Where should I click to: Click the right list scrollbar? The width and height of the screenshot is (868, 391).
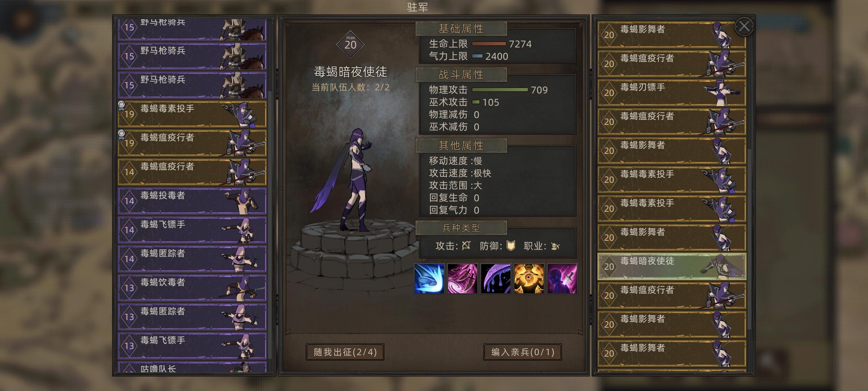click(750, 239)
